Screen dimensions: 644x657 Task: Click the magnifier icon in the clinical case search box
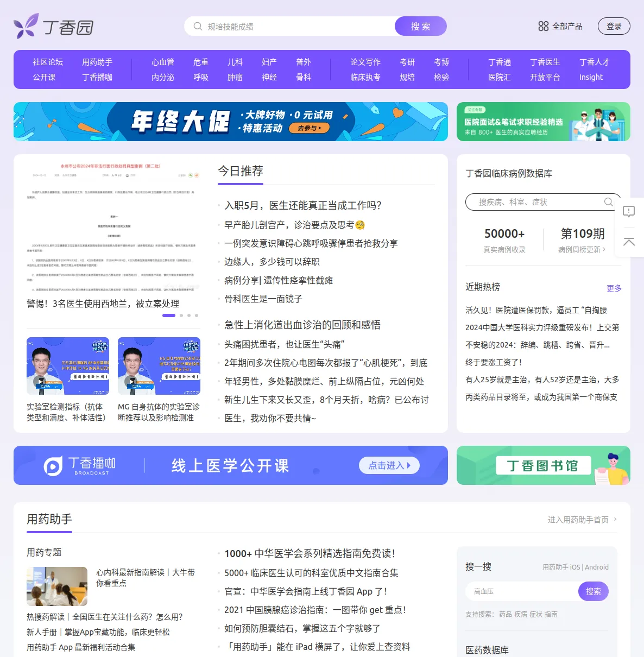point(609,202)
